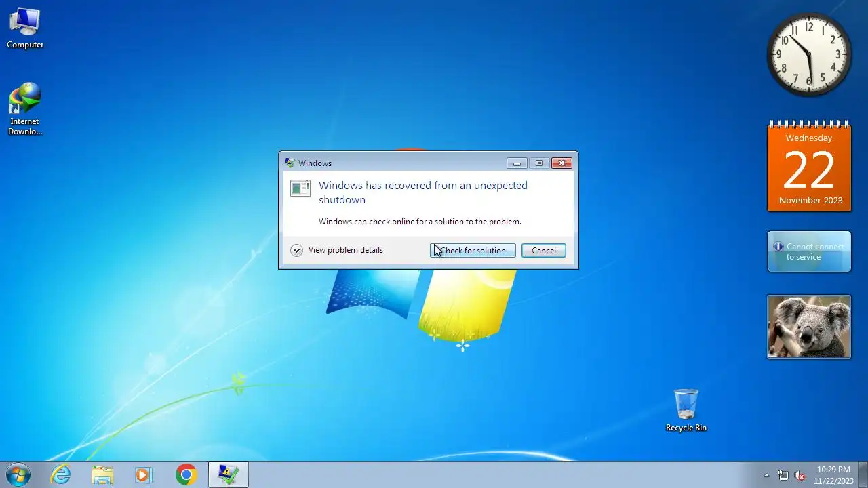Launch Windows Media Player from the taskbar
Screen dimensions: 868x488
point(144,474)
